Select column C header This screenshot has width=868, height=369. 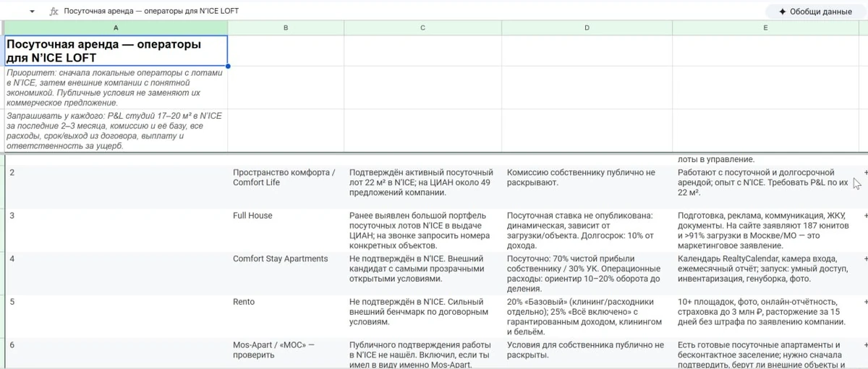click(x=422, y=27)
